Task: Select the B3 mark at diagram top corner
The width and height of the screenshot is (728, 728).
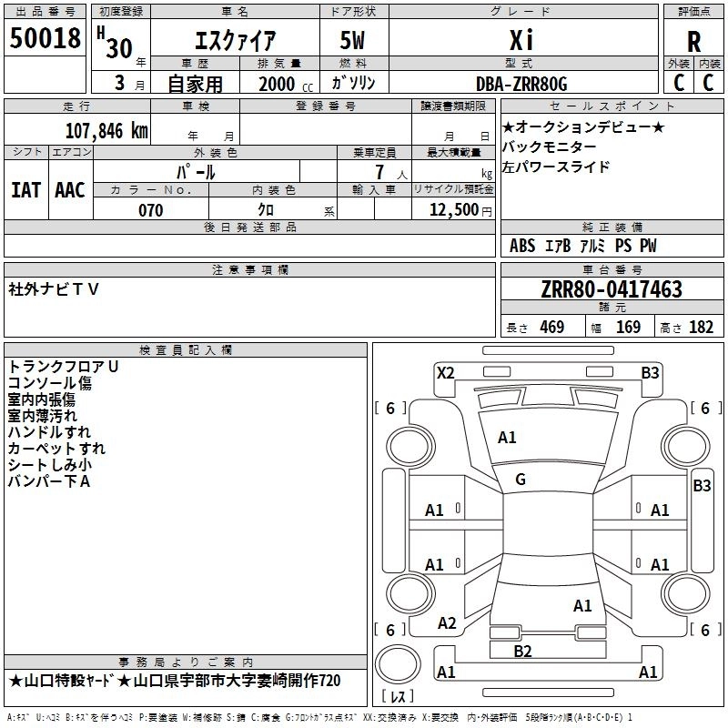Action: (x=650, y=372)
